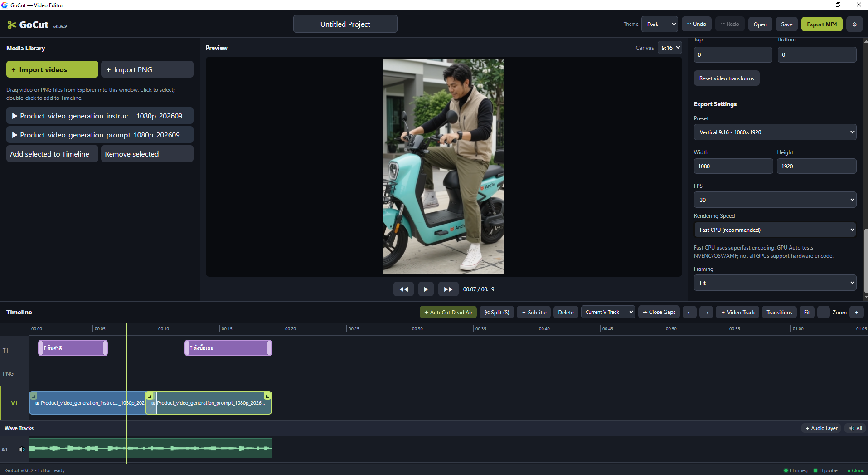Screen dimensions: 868x475
Task: Run AutoCut Dead Air
Action: pyautogui.click(x=448, y=312)
